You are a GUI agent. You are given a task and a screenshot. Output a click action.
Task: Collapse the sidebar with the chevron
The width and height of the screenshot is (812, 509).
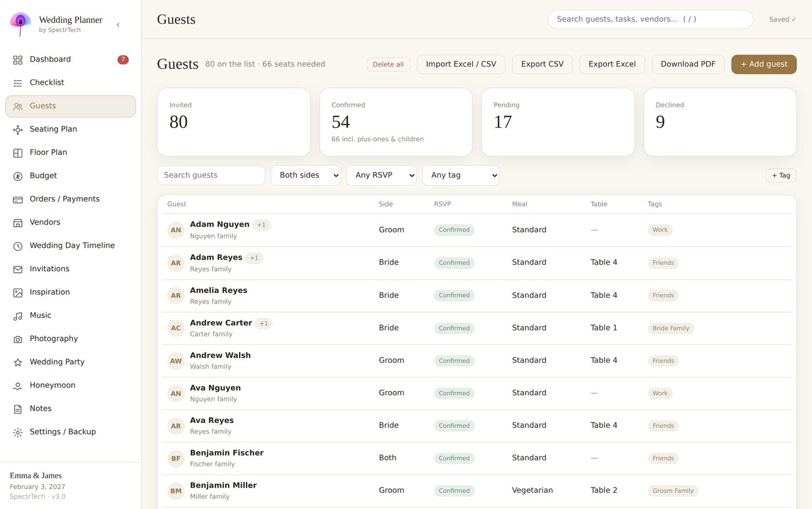[118, 24]
